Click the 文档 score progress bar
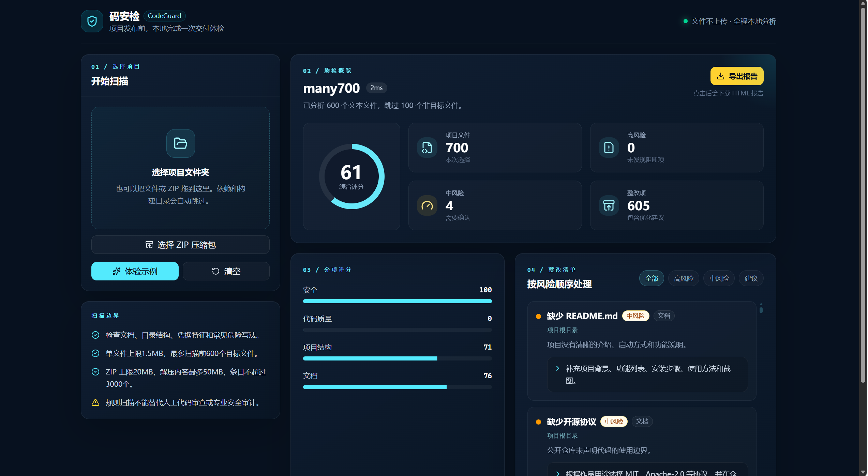Image resolution: width=868 pixels, height=476 pixels. click(x=397, y=387)
